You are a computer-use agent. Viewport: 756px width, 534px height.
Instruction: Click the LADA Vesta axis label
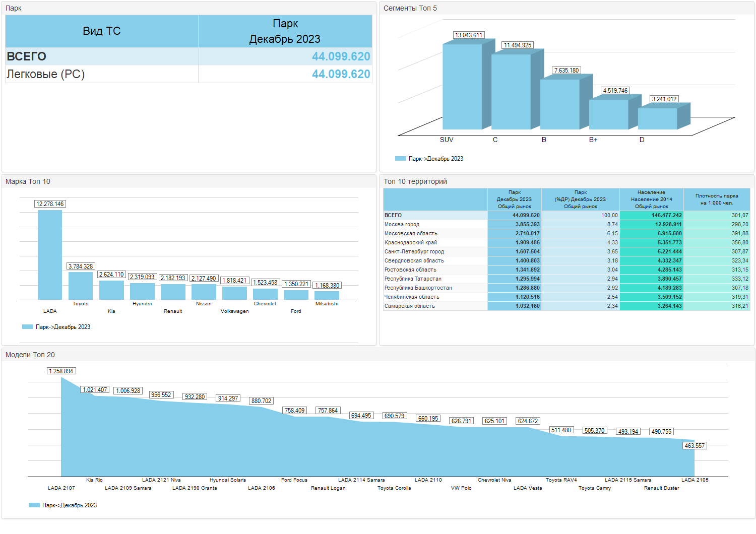(528, 488)
